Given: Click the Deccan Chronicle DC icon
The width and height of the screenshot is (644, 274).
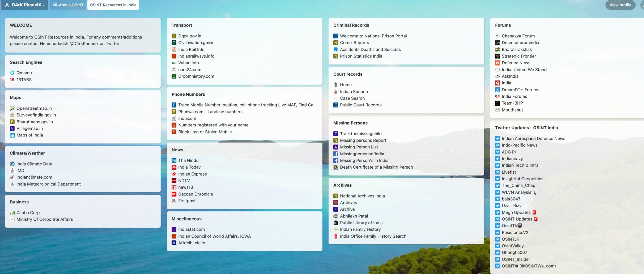Looking at the screenshot, I should (x=174, y=194).
